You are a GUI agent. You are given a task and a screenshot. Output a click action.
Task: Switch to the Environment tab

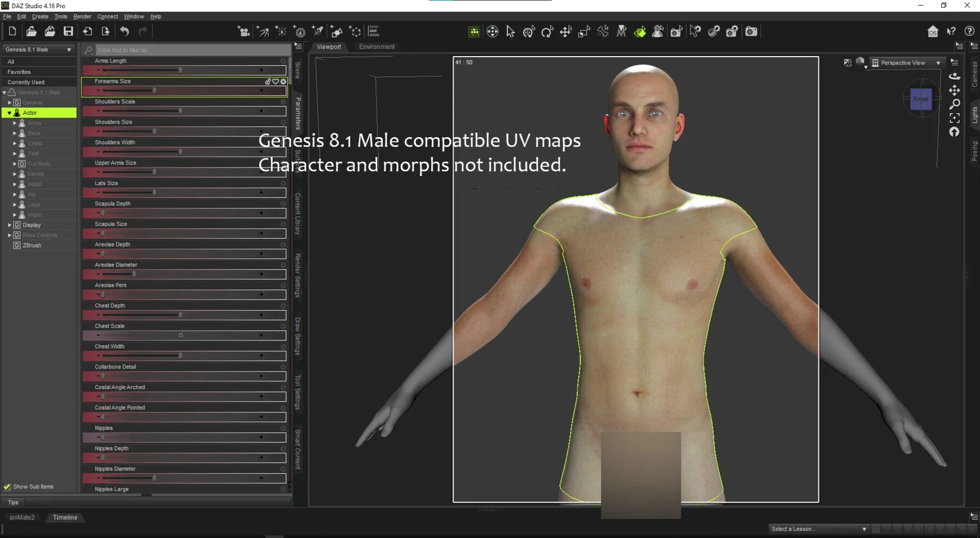pyautogui.click(x=377, y=47)
